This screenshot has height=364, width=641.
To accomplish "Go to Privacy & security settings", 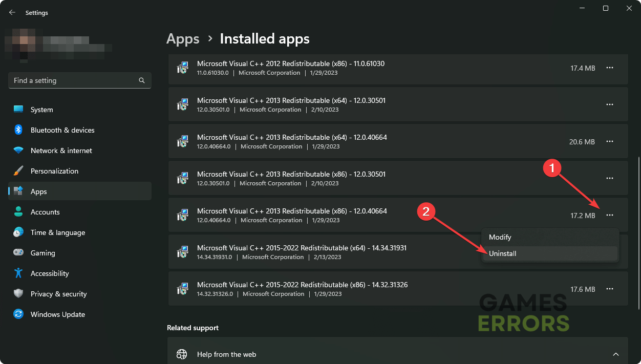I will click(58, 294).
